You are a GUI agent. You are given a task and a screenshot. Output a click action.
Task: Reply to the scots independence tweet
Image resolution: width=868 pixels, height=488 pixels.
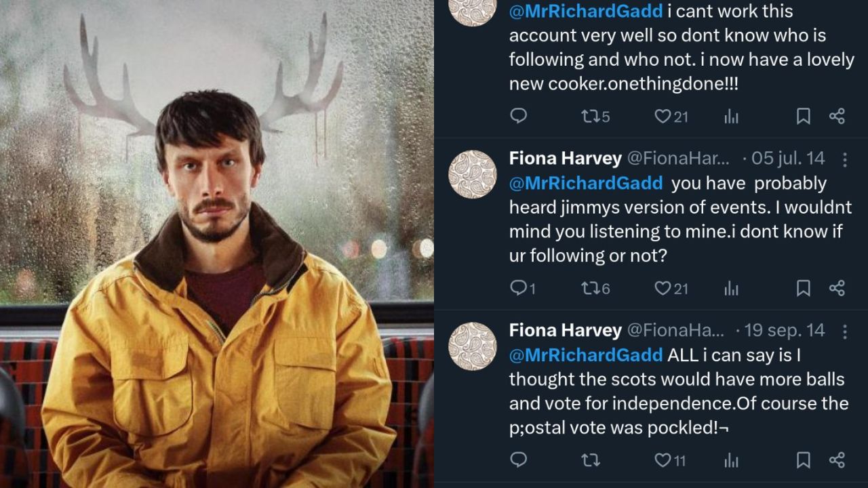tap(519, 460)
